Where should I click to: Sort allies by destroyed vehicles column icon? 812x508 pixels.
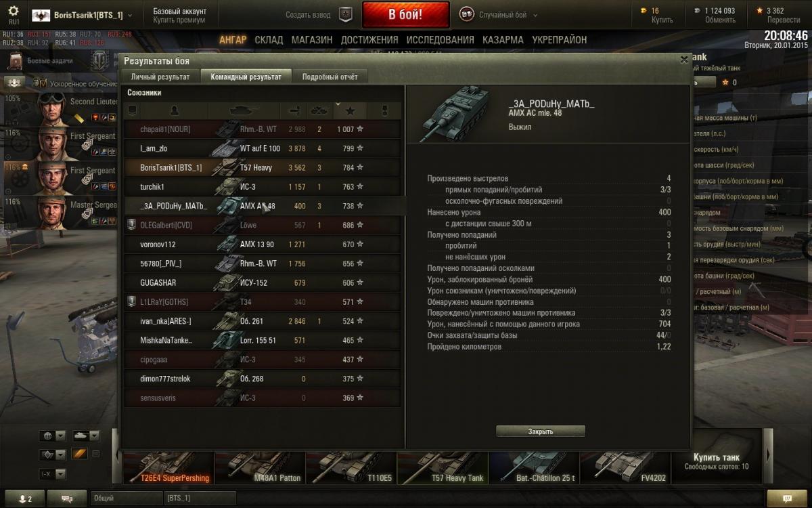click(x=319, y=110)
